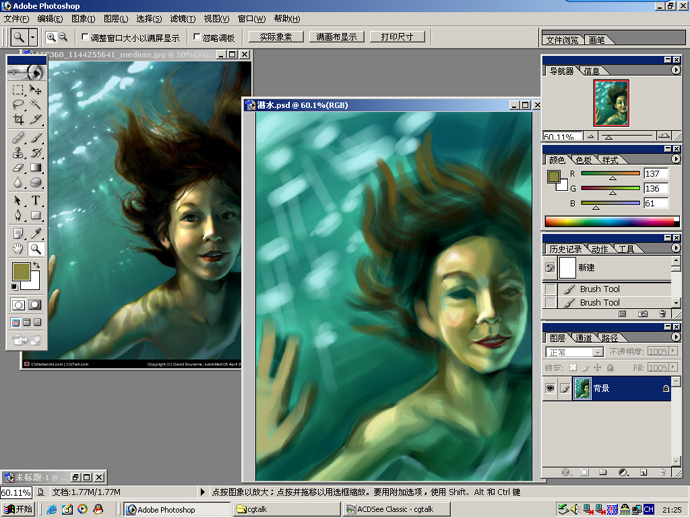Select the Move tool in toolbox
This screenshot has height=518, width=690.
(36, 90)
